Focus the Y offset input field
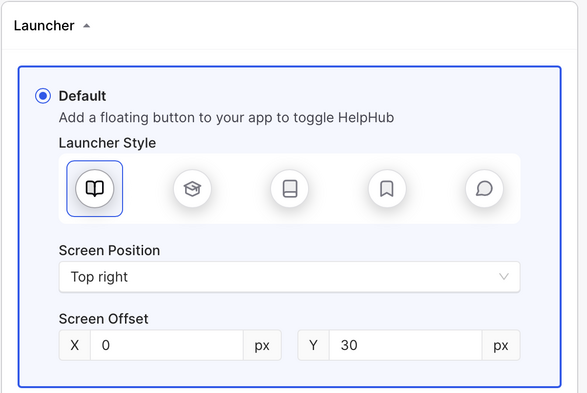The width and height of the screenshot is (587, 393). tap(406, 345)
